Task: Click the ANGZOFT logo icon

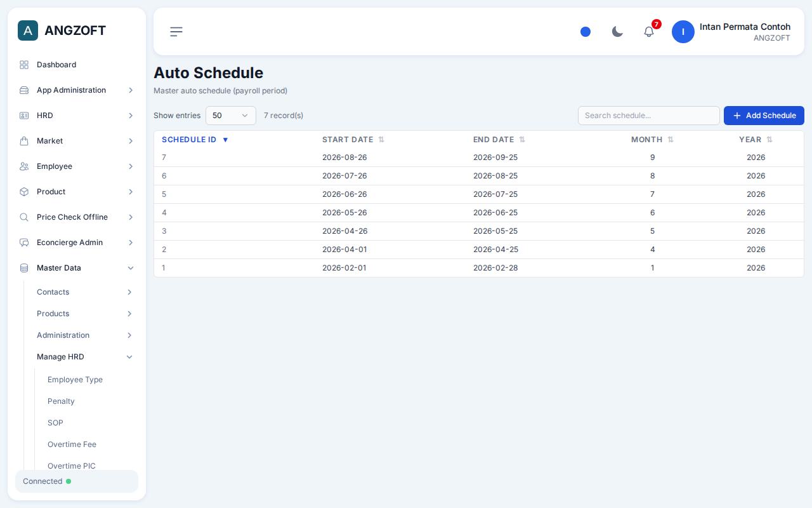Action: click(x=28, y=30)
